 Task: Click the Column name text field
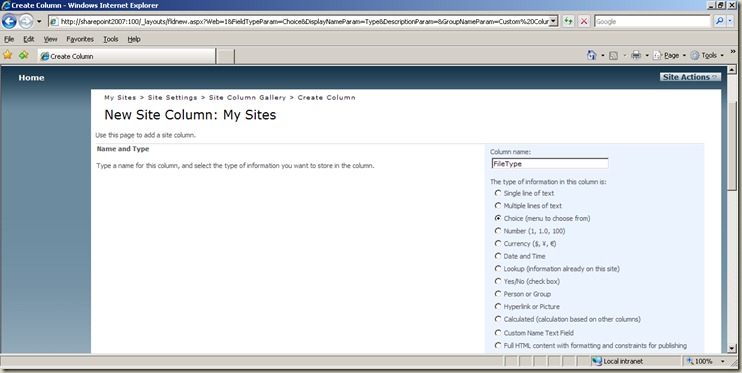pyautogui.click(x=550, y=164)
